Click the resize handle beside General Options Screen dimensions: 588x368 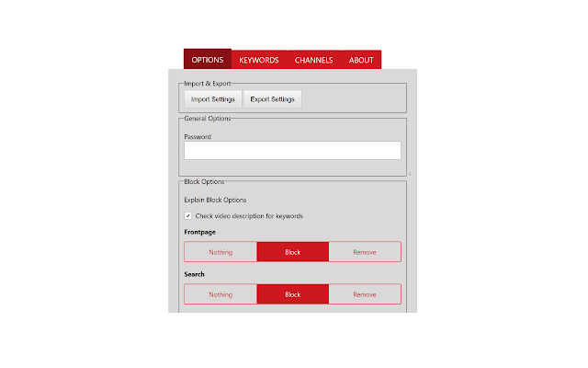(409, 173)
